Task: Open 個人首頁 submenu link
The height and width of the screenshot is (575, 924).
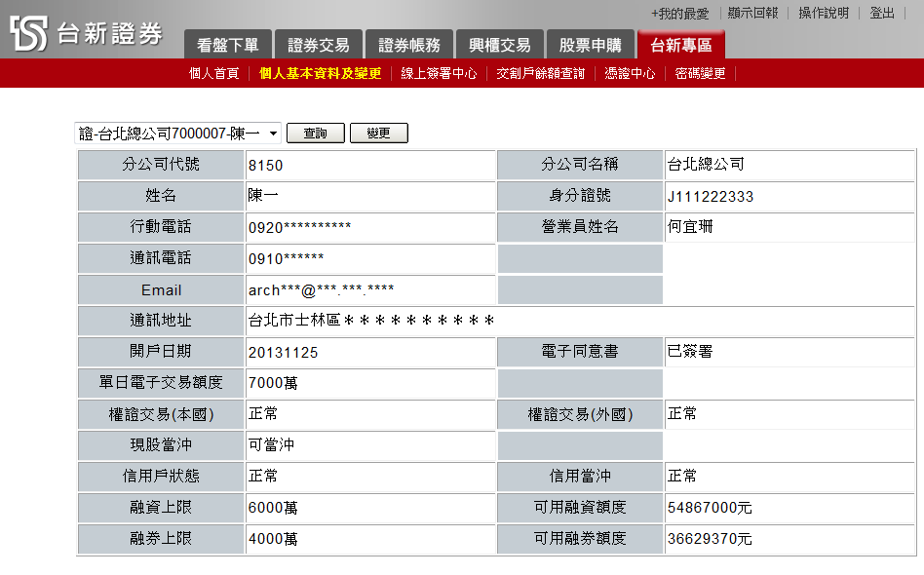Action: (213, 73)
